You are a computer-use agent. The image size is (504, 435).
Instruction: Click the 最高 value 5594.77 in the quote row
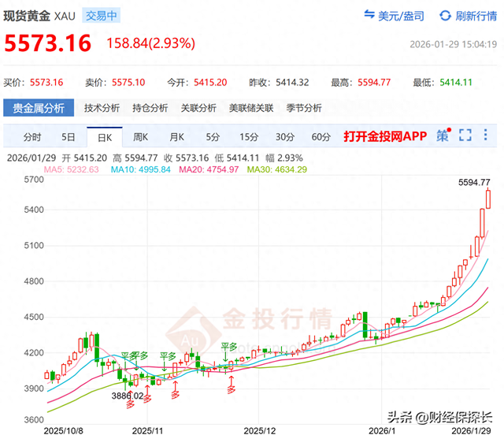(x=374, y=83)
